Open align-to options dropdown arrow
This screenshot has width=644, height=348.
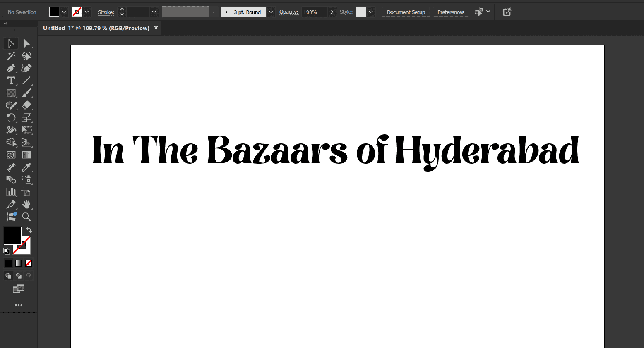coord(488,12)
